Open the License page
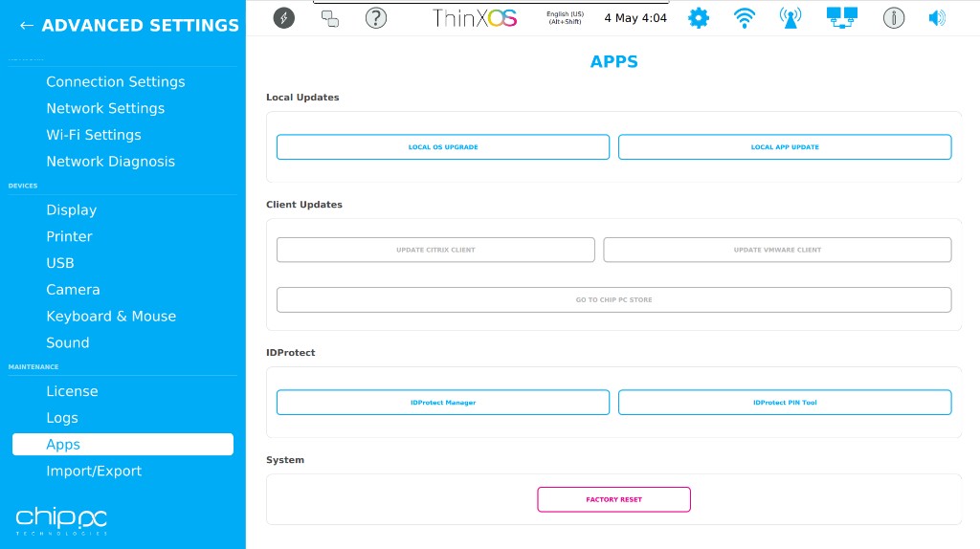The height and width of the screenshot is (549, 980). tap(72, 391)
